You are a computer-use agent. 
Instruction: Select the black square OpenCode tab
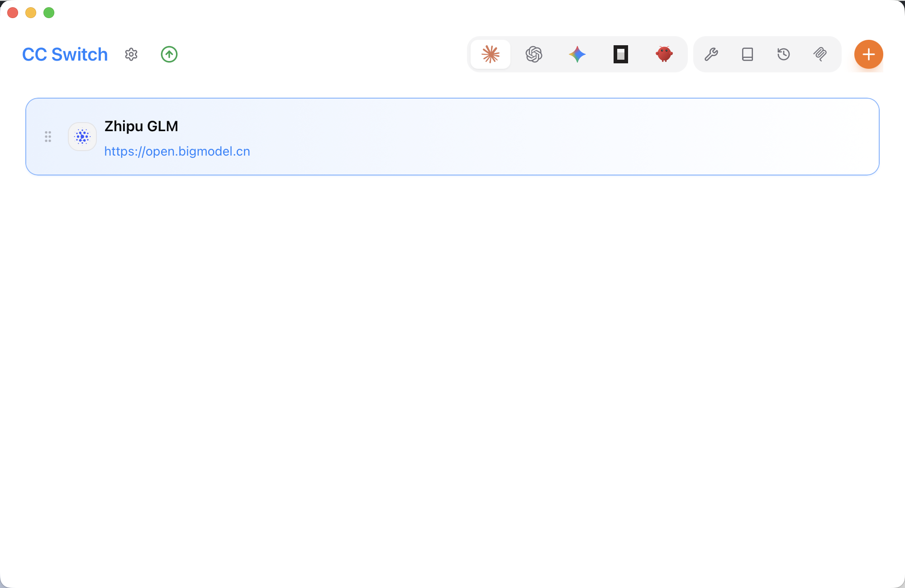click(x=621, y=54)
